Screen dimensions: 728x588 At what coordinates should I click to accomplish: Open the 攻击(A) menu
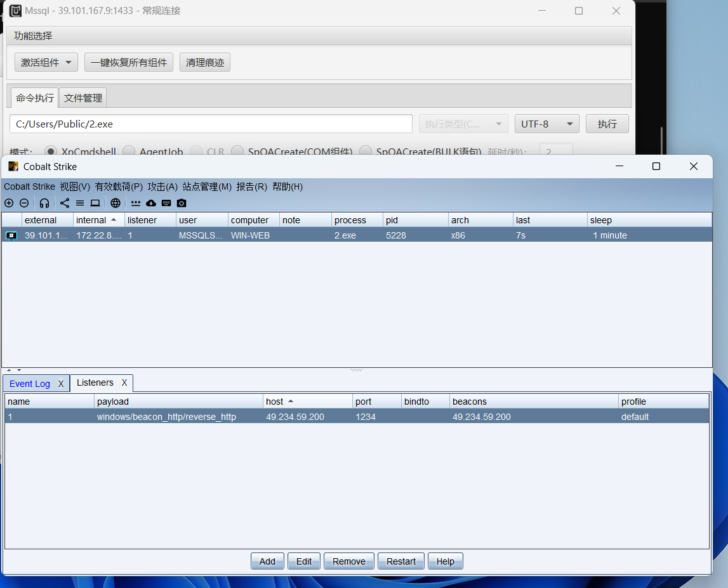click(162, 186)
